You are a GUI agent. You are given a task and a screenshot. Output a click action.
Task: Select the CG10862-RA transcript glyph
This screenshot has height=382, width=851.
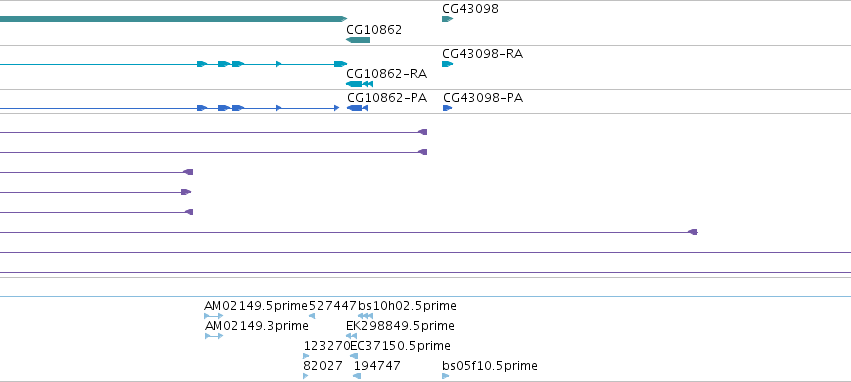click(x=359, y=84)
